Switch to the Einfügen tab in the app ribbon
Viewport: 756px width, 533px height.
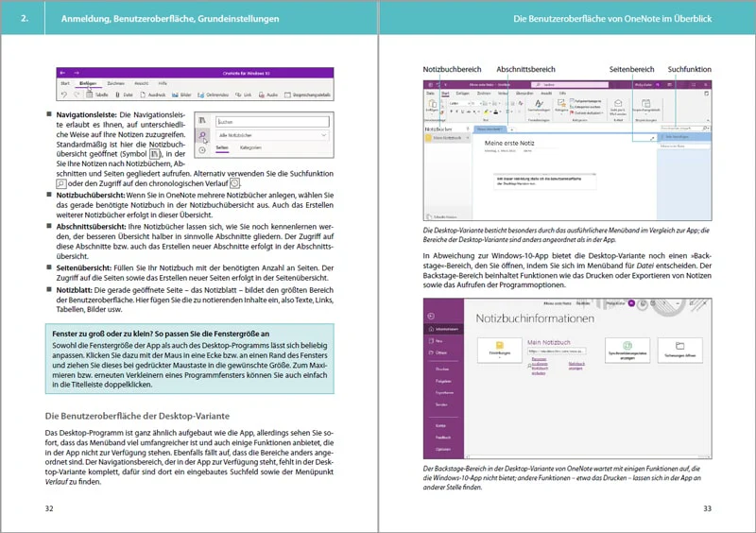[x=88, y=83]
